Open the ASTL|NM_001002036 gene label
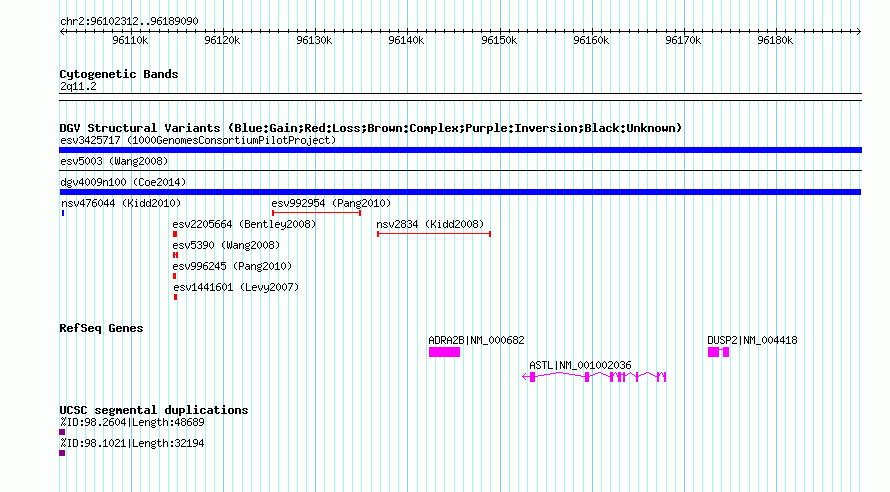Viewport: 890px width, 492px height. 580,365
